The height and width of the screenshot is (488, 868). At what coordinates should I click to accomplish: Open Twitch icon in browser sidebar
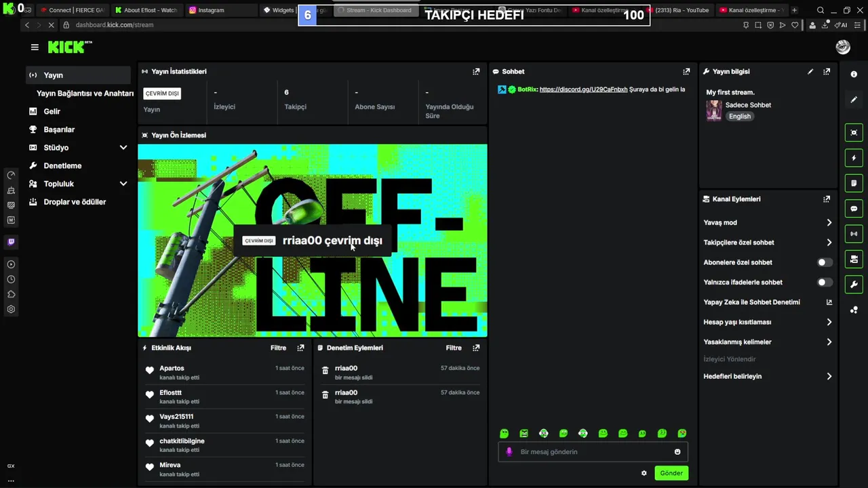[x=11, y=242]
